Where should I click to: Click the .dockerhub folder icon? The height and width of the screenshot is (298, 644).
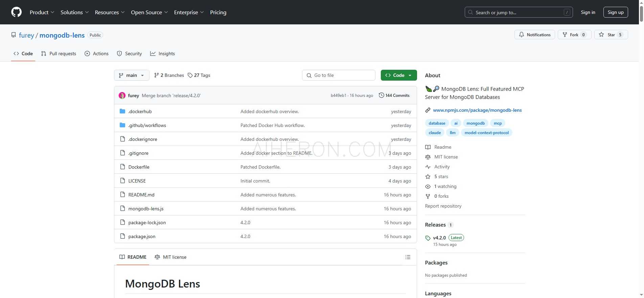tap(122, 111)
